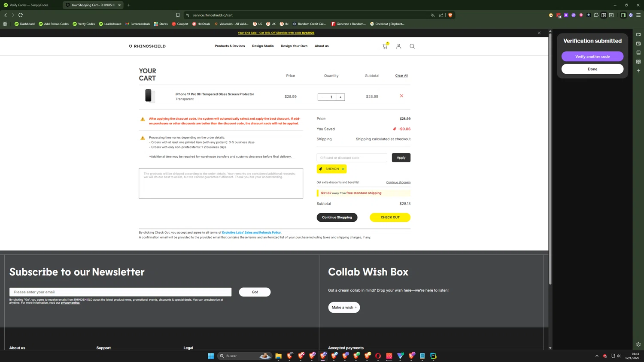Open the Opera icon in taskbar
Viewport: 644px width, 362px height.
(x=378, y=356)
